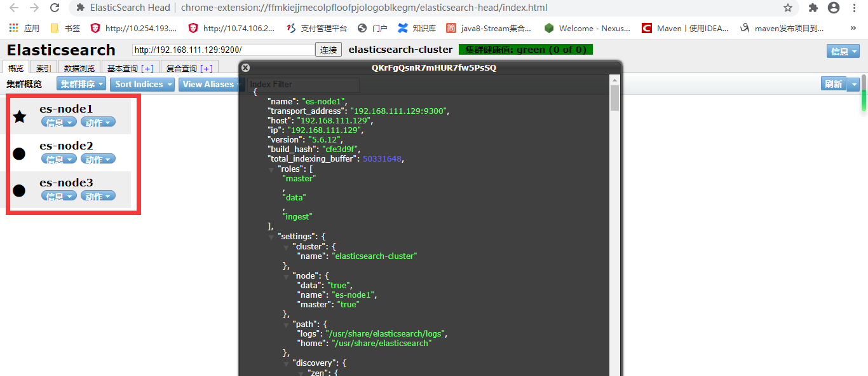868x376 pixels.
Task: Select the ElasticSearch Head browser tab title
Action: [130, 8]
